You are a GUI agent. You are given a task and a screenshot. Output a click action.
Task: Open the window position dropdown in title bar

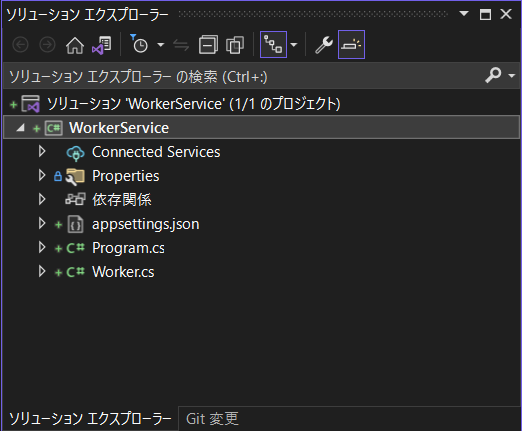pos(464,14)
